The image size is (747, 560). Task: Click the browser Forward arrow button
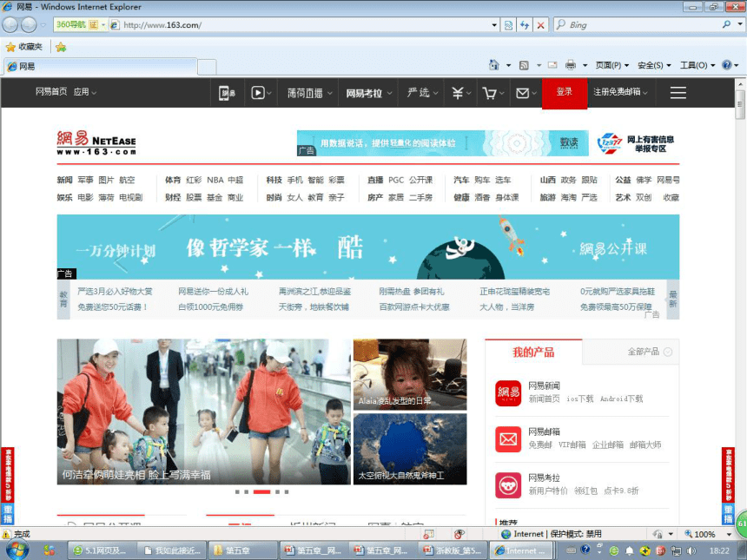[29, 25]
